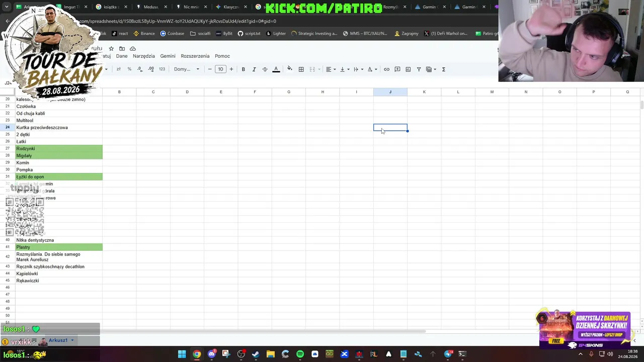Select column C header
The width and height of the screenshot is (644, 362).
(153, 92)
